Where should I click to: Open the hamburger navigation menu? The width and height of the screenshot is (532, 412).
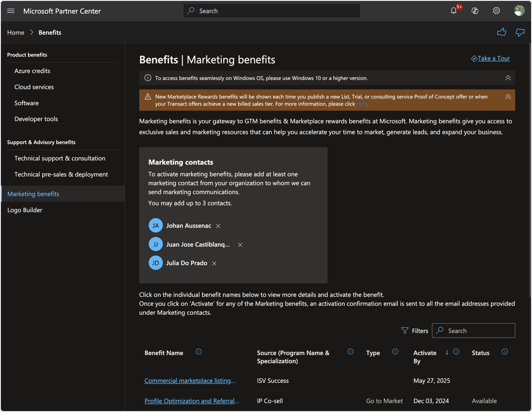click(x=11, y=11)
